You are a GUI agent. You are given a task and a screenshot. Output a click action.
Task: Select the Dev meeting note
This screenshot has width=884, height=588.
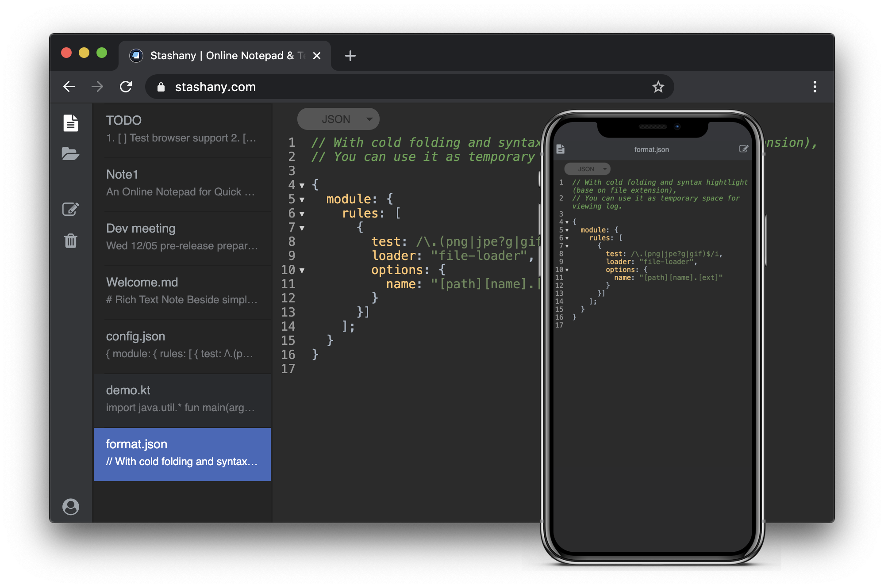point(182,237)
